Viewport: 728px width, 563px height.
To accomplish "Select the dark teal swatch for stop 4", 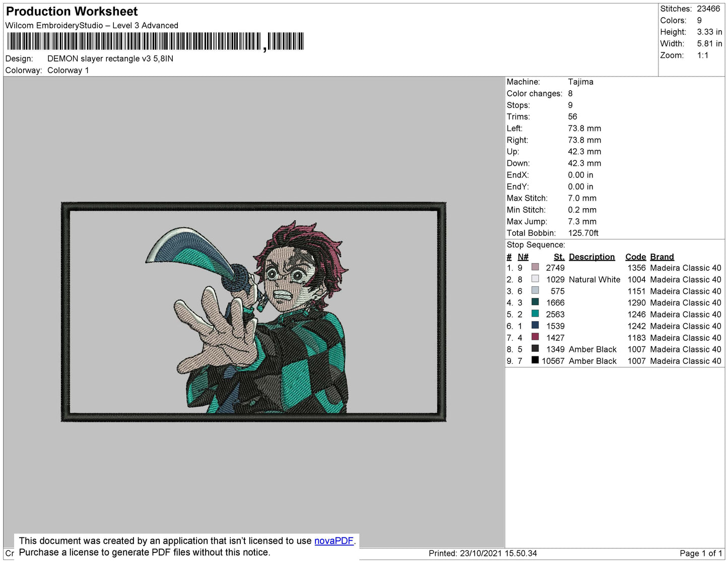I will tap(536, 302).
